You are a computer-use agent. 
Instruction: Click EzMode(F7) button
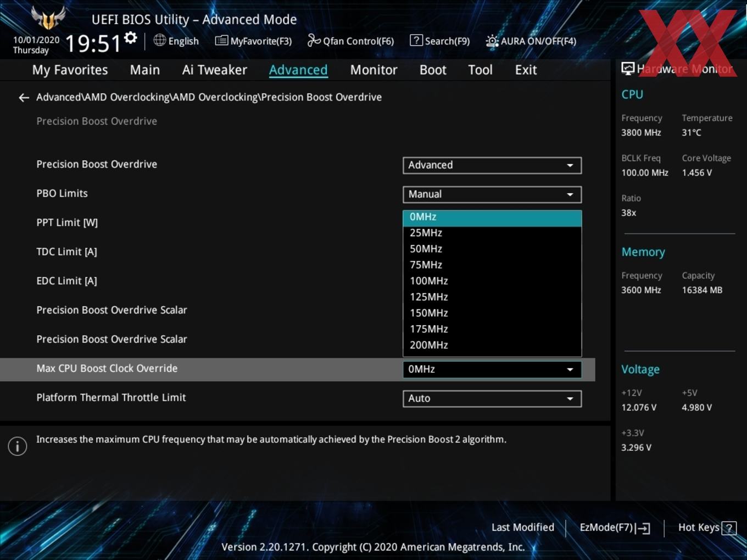pyautogui.click(x=615, y=528)
